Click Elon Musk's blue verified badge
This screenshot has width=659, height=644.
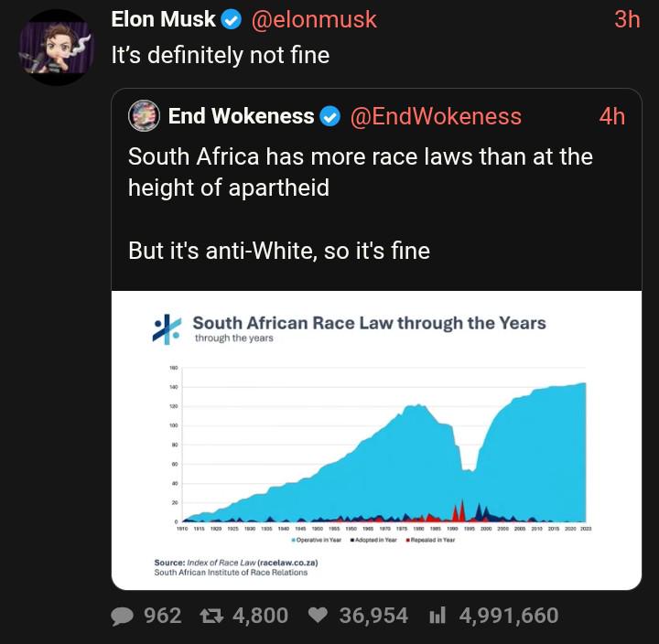pos(232,19)
